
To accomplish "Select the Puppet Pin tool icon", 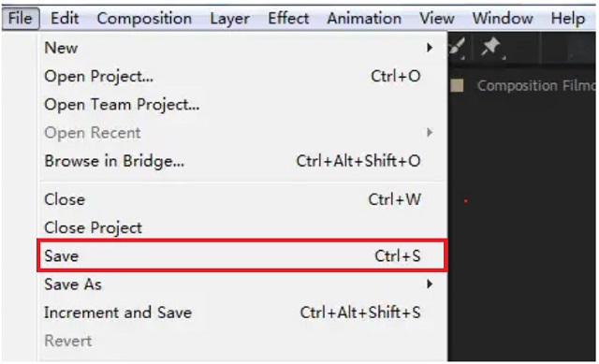I will 491,48.
